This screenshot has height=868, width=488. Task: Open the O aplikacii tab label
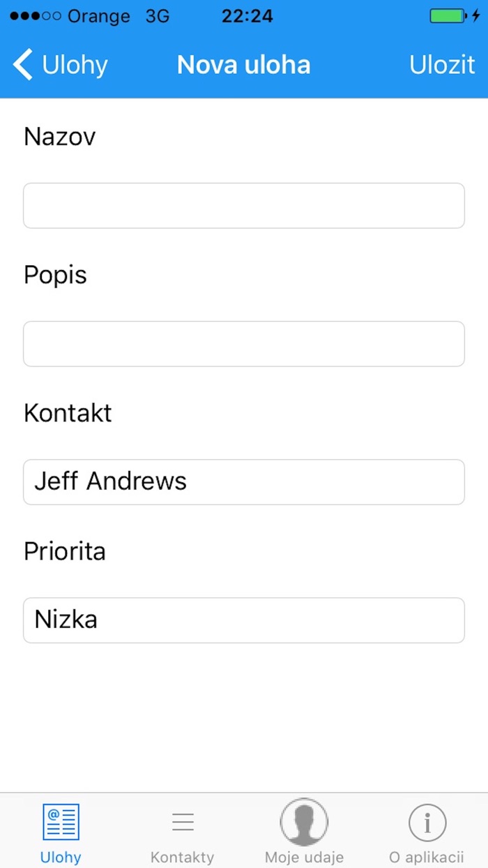[x=427, y=857]
